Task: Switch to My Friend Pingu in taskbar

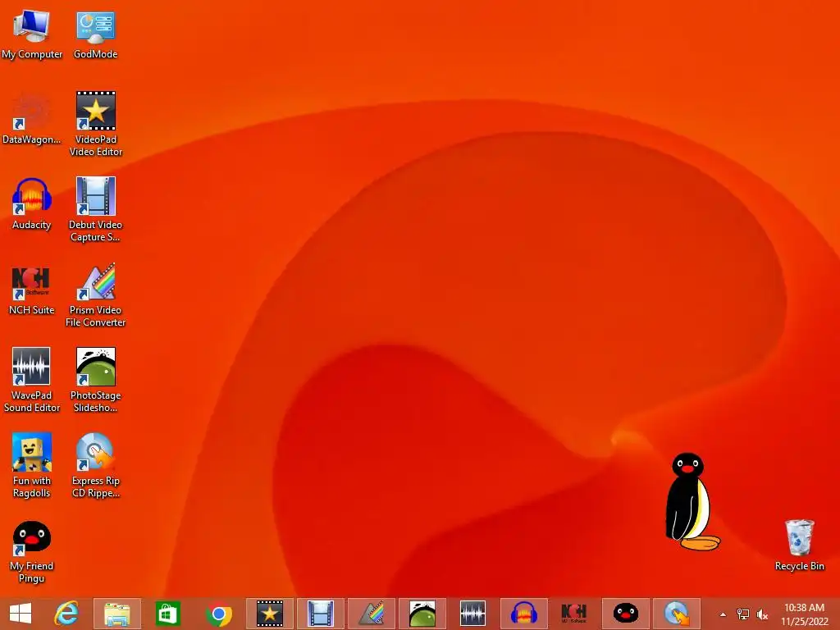Action: 626,614
